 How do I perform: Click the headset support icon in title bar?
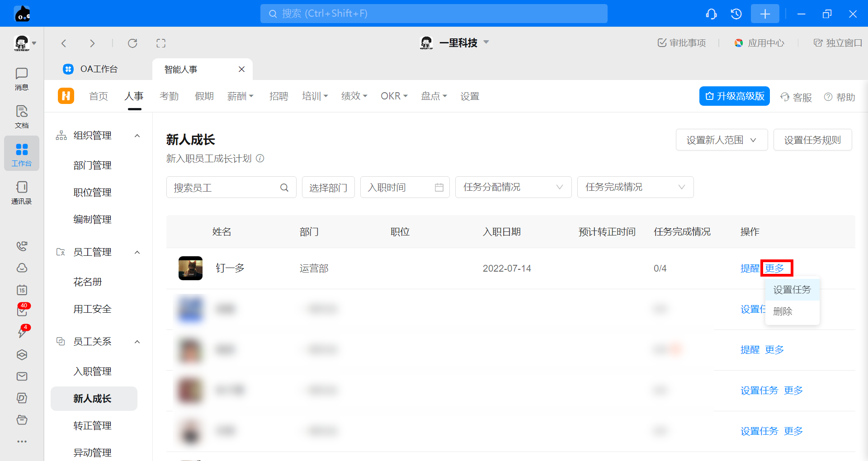711,14
